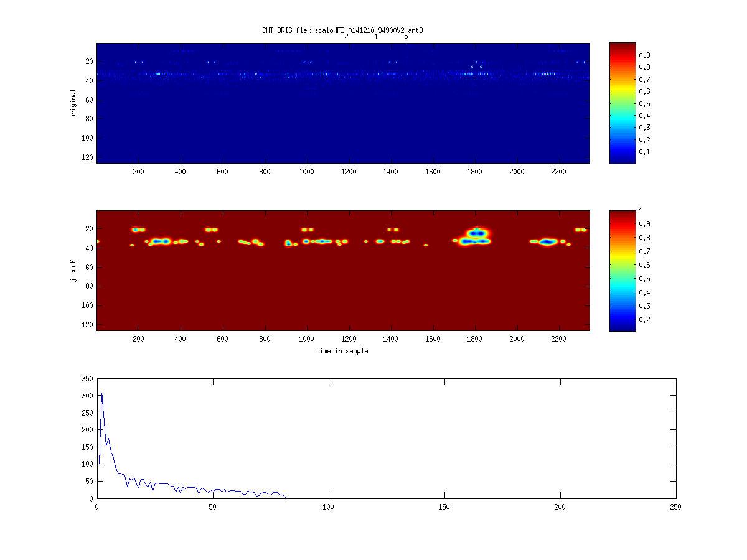Click the red top of the upper colorbar

click(x=622, y=47)
